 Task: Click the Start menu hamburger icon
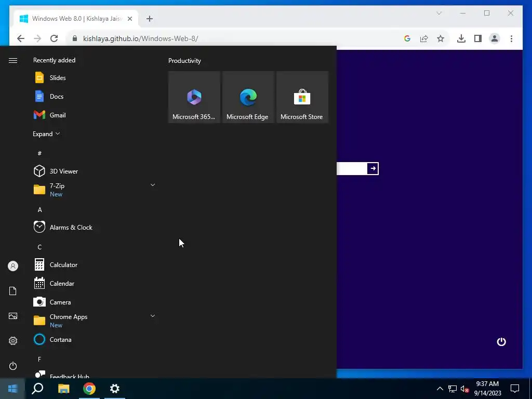pyautogui.click(x=13, y=60)
